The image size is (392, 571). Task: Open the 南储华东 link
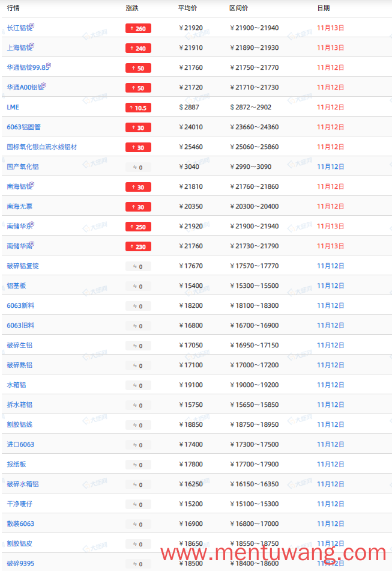(19, 226)
